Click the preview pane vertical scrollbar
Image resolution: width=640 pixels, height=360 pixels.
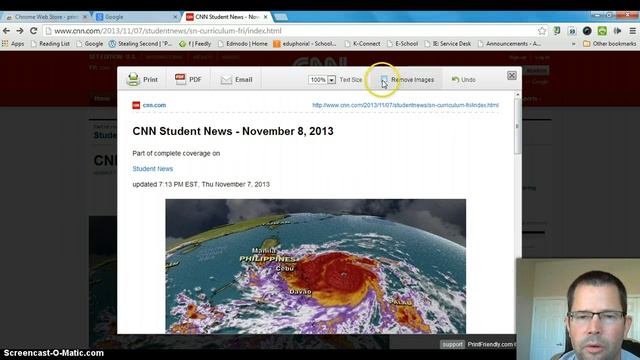pos(518,127)
